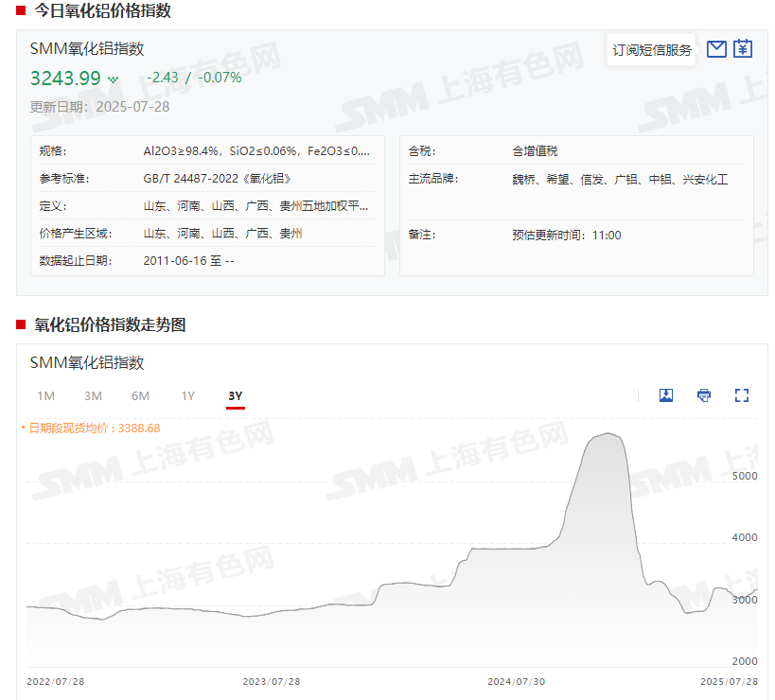This screenshot has width=775, height=700.
Task: Click the email subscription envelope icon
Action: [716, 49]
